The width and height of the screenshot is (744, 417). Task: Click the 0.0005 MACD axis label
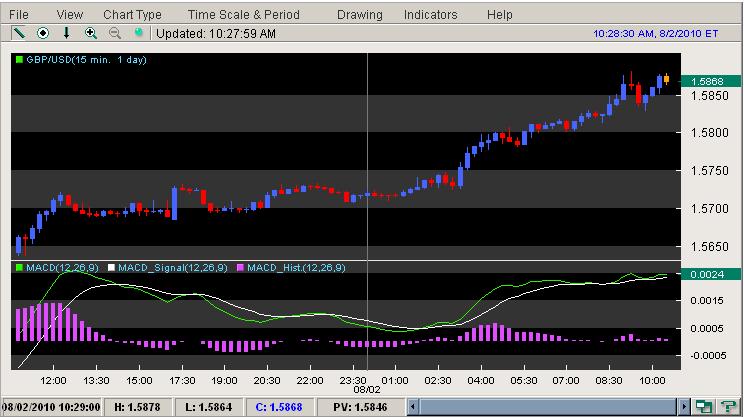[707, 328]
